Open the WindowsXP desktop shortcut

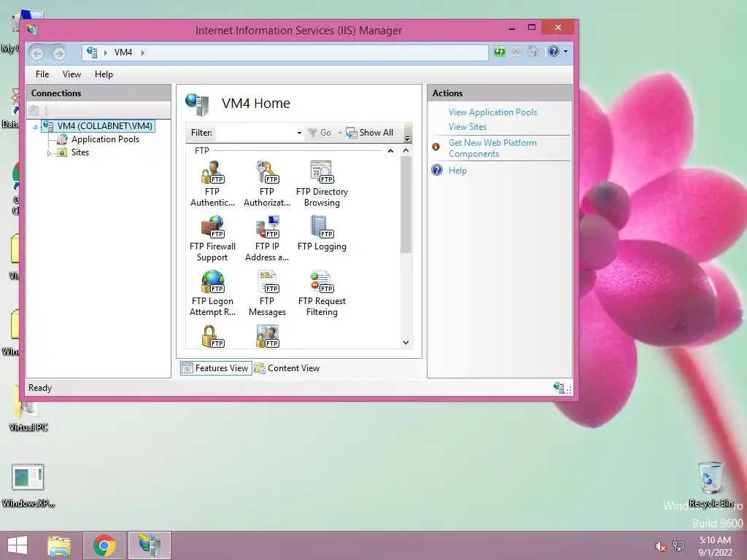click(28, 485)
